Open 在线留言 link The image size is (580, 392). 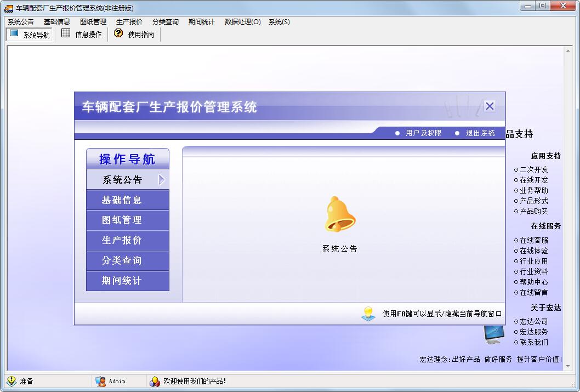click(534, 293)
